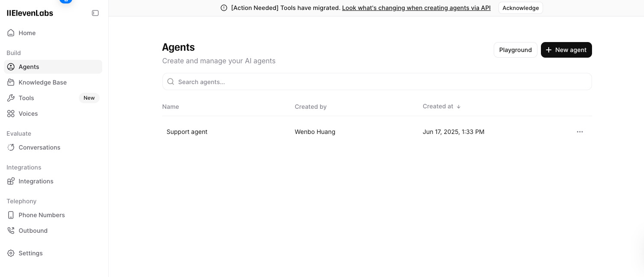Toggle the Created at sort order

coord(459,106)
